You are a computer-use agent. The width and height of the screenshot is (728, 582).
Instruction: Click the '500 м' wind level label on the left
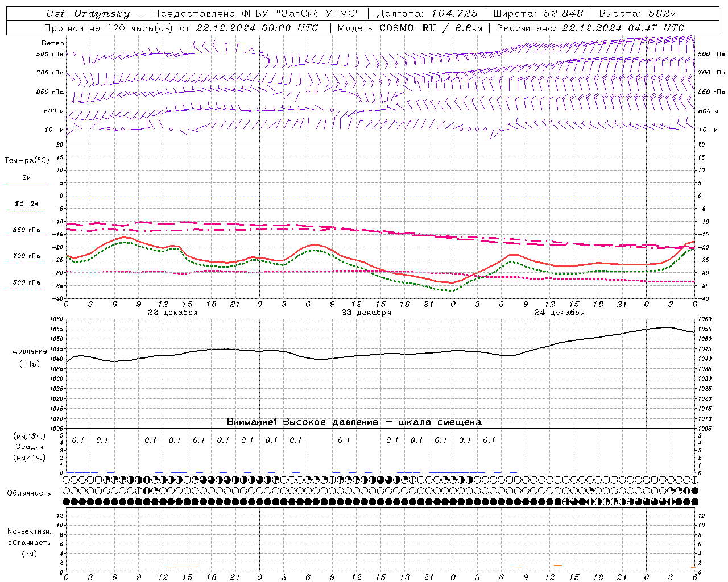point(55,111)
